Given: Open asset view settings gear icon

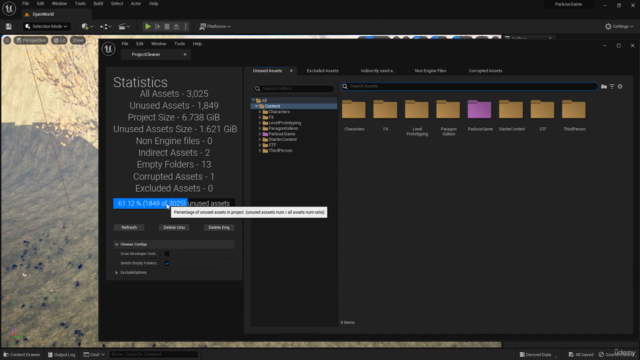Looking at the screenshot, I should point(620,87).
